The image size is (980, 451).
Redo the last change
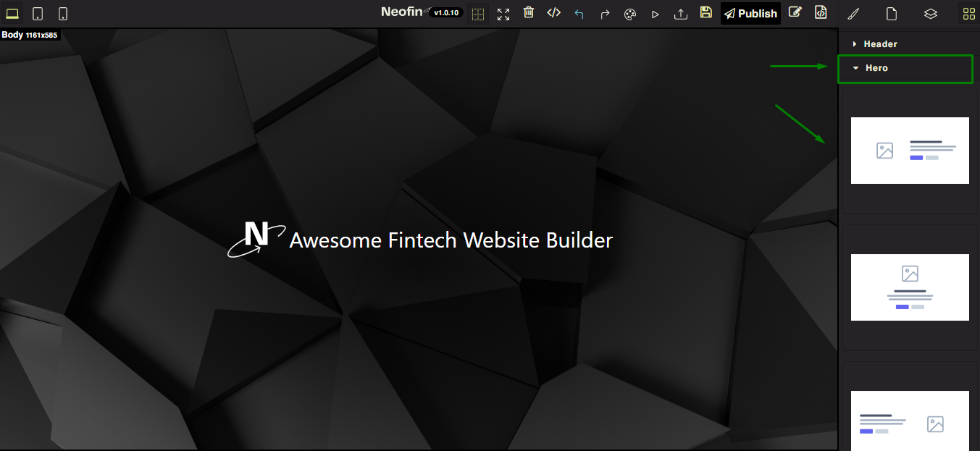point(605,14)
